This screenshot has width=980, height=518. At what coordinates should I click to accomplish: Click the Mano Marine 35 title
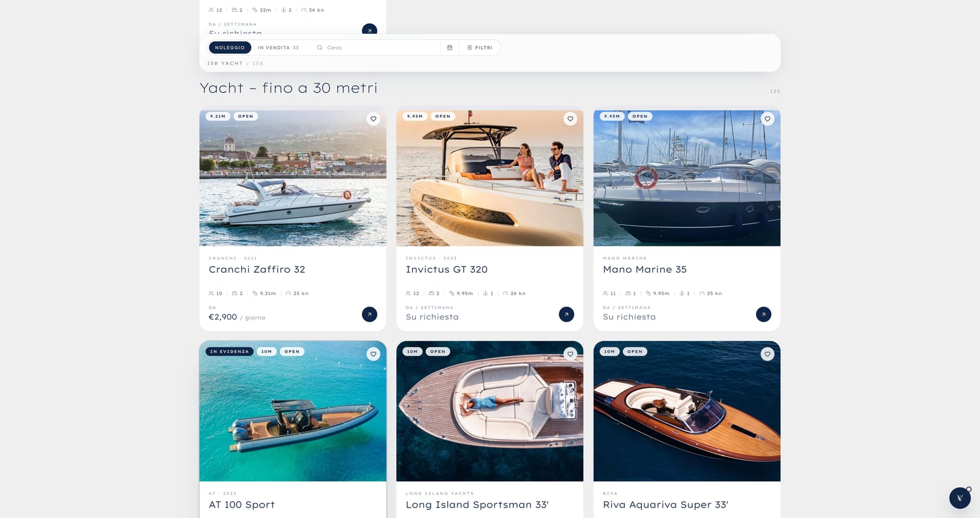pos(644,269)
